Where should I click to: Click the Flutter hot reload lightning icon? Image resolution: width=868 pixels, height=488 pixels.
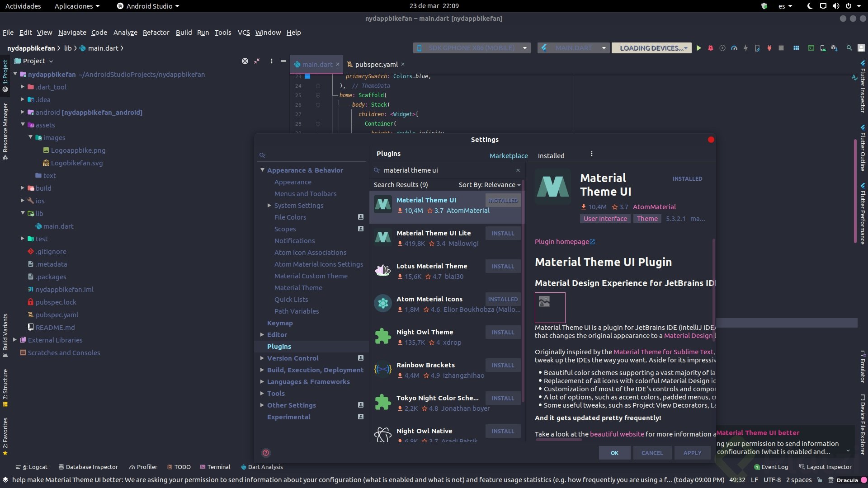click(745, 48)
